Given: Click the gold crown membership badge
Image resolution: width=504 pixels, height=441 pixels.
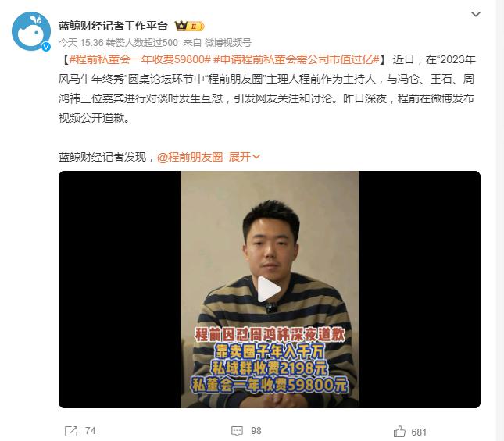Looking at the screenshot, I should (x=189, y=26).
